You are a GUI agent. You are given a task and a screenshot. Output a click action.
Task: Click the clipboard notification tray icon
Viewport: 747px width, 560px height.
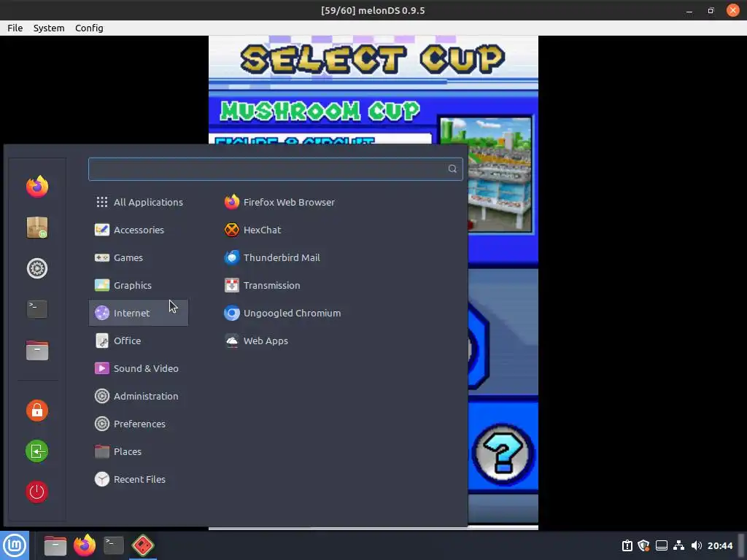(x=627, y=545)
